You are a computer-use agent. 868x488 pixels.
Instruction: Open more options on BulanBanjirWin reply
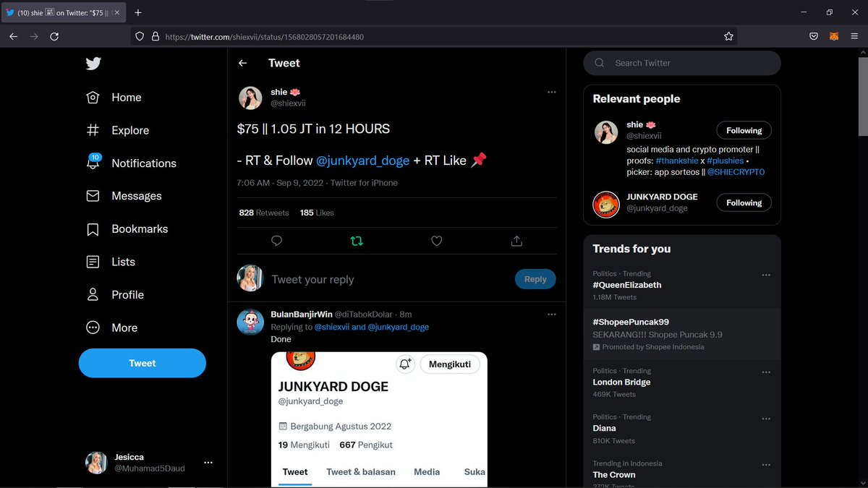click(552, 314)
